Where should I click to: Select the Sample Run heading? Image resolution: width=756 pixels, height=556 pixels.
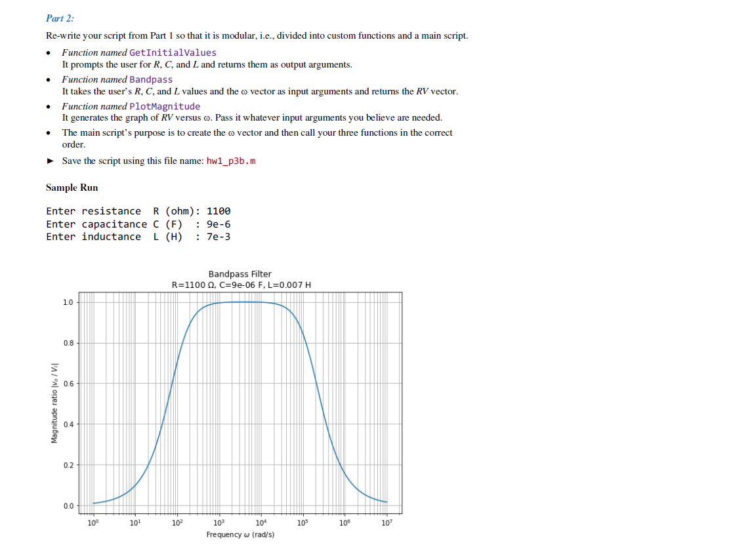coord(72,188)
